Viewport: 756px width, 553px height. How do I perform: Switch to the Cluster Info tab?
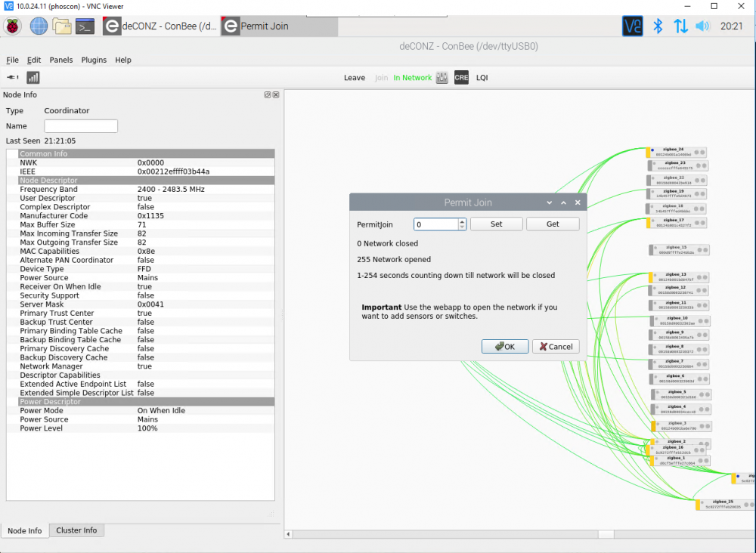click(76, 530)
